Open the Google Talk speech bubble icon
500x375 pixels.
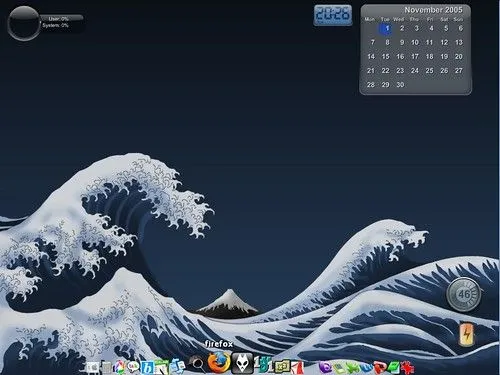coord(133,367)
